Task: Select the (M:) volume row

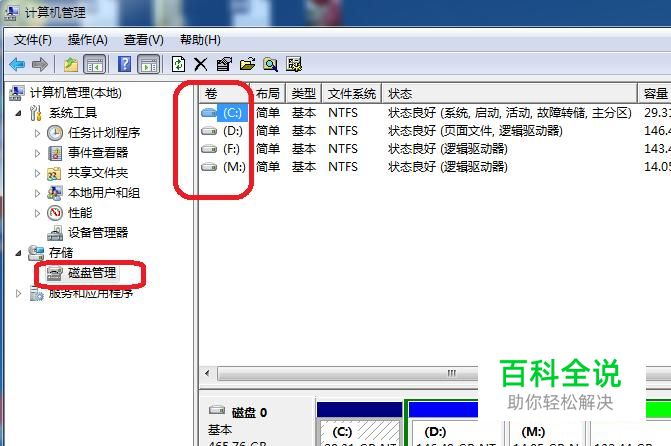Action: click(435, 167)
